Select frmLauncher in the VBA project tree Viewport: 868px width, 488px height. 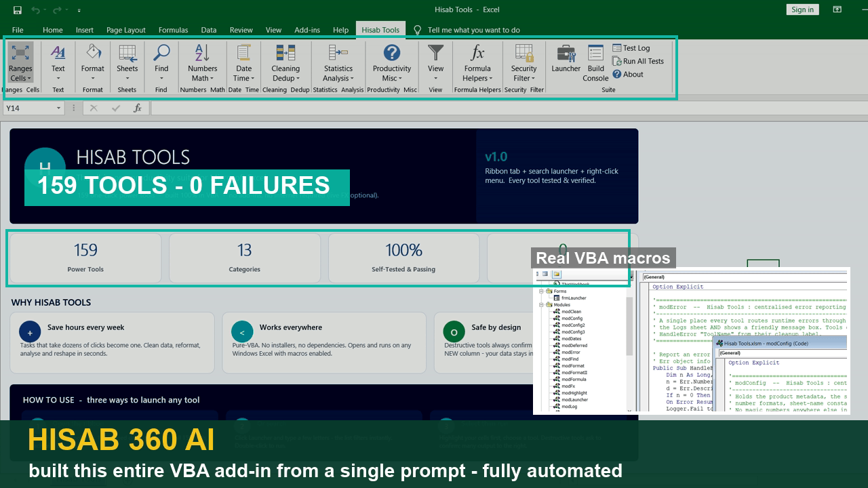(570, 298)
